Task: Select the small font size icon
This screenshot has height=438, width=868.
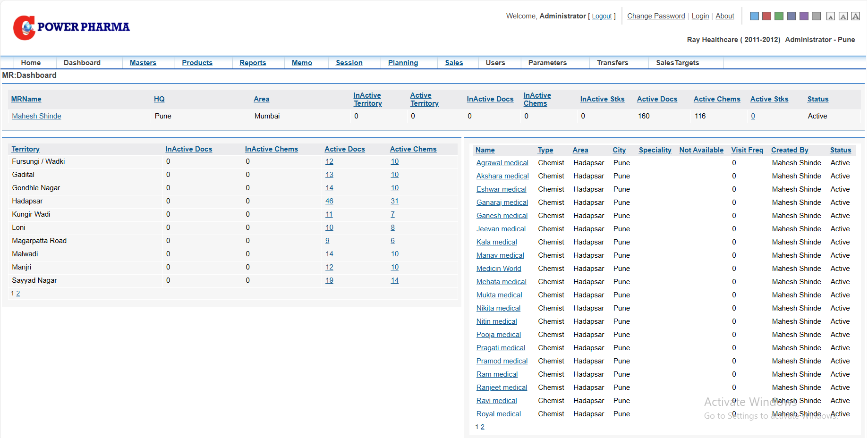Action: [831, 17]
